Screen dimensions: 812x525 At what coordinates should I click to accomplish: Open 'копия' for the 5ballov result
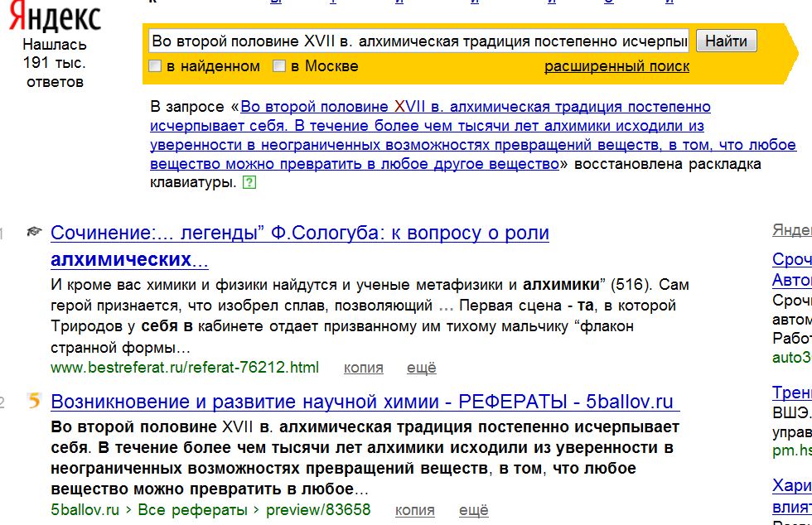pos(415,510)
